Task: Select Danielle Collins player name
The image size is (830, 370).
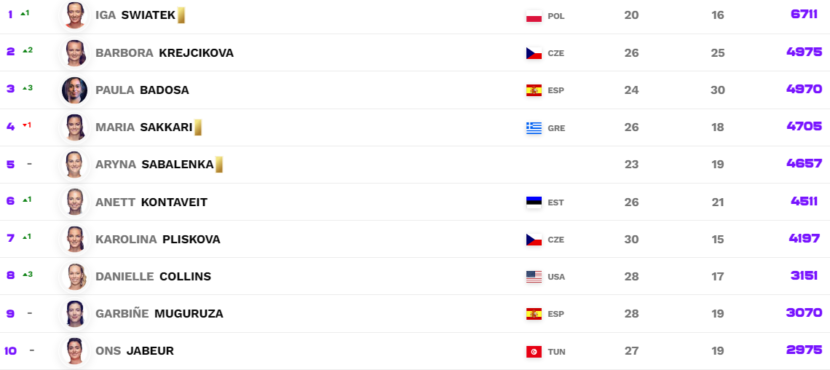Action: [153, 276]
